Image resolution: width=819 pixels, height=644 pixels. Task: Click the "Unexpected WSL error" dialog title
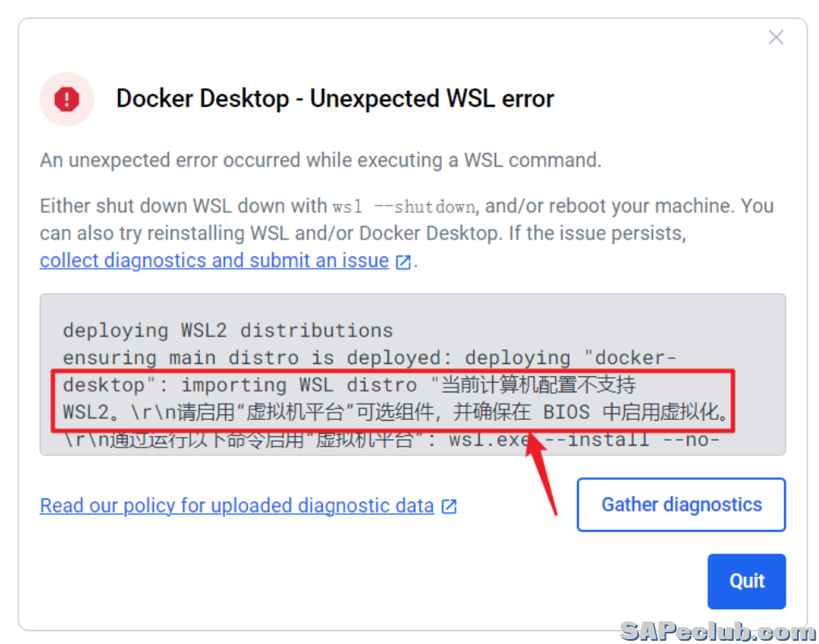point(335,99)
